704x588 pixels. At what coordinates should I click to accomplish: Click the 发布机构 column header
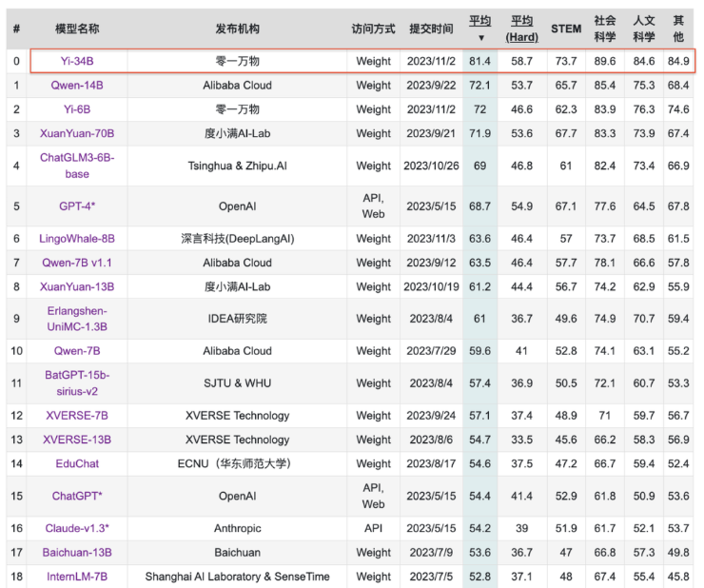point(237,29)
